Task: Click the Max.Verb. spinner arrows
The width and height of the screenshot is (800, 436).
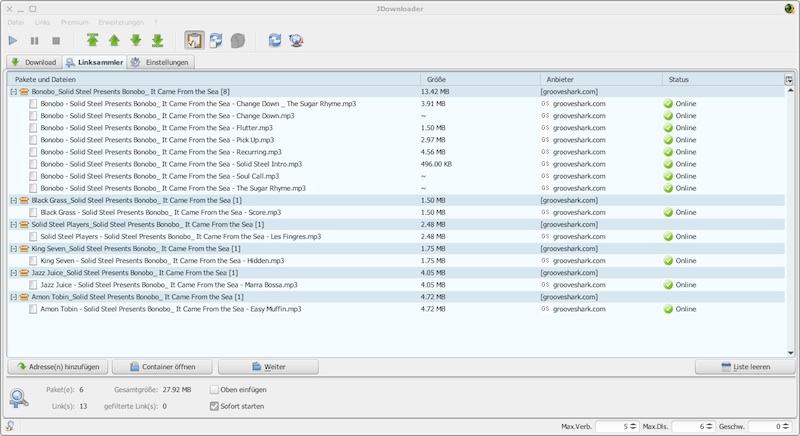Action: [x=633, y=426]
